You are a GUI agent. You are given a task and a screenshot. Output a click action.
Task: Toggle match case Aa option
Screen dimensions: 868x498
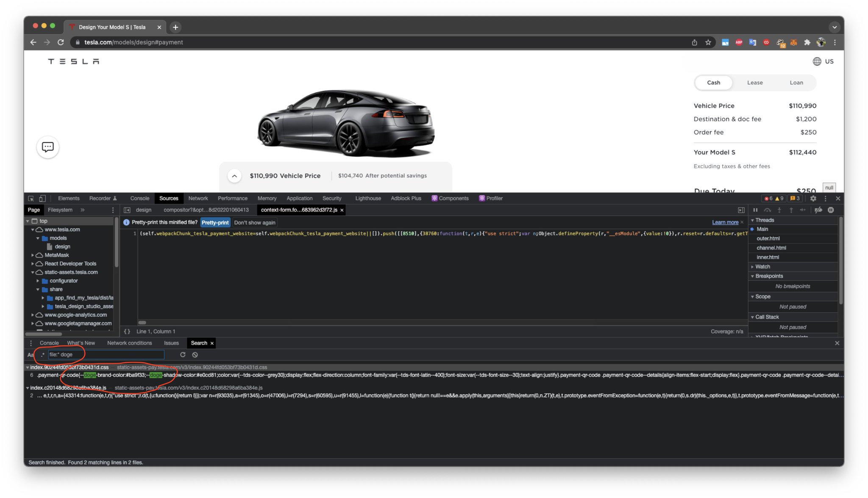click(x=30, y=355)
